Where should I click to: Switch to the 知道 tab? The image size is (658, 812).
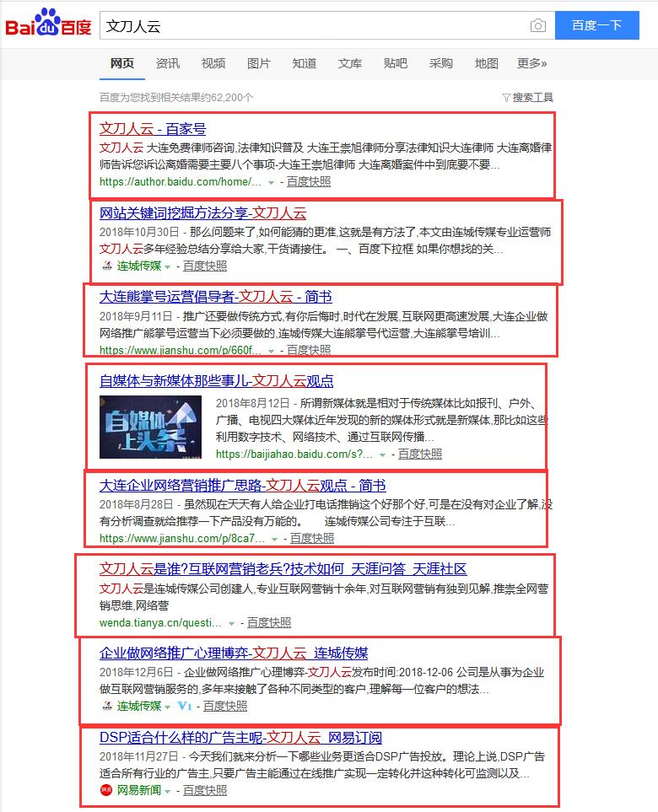pyautogui.click(x=305, y=64)
